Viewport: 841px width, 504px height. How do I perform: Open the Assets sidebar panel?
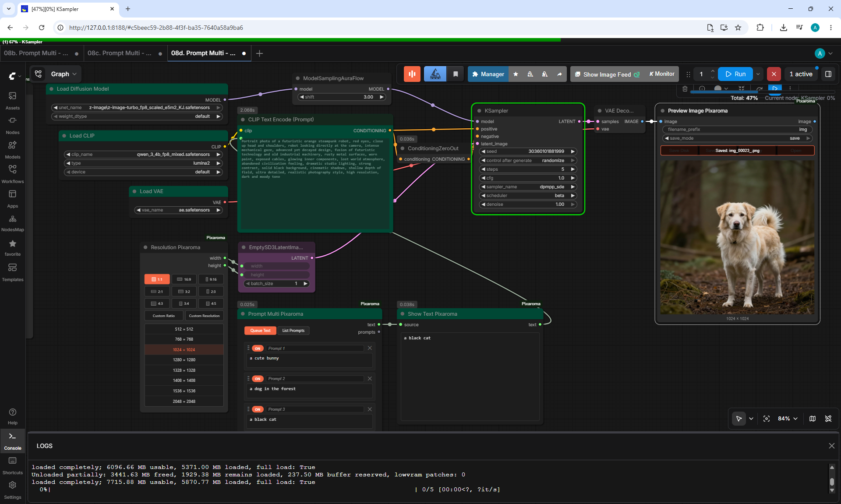pos(13,101)
